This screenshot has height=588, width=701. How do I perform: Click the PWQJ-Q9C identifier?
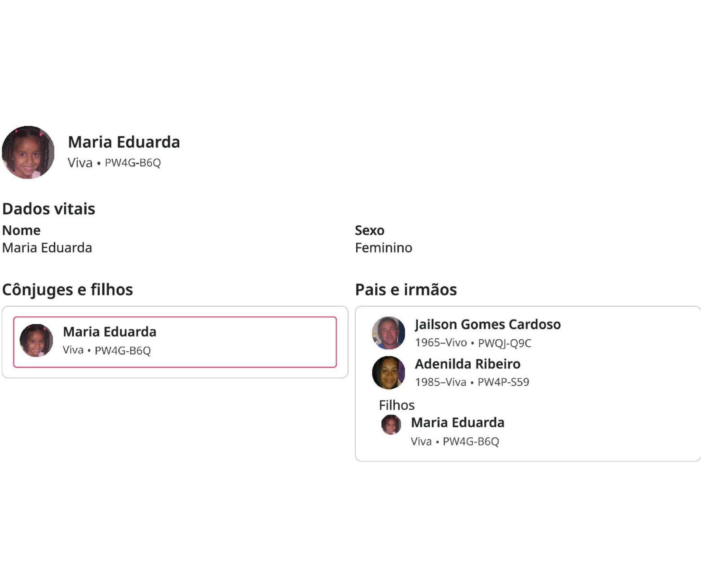(505, 343)
